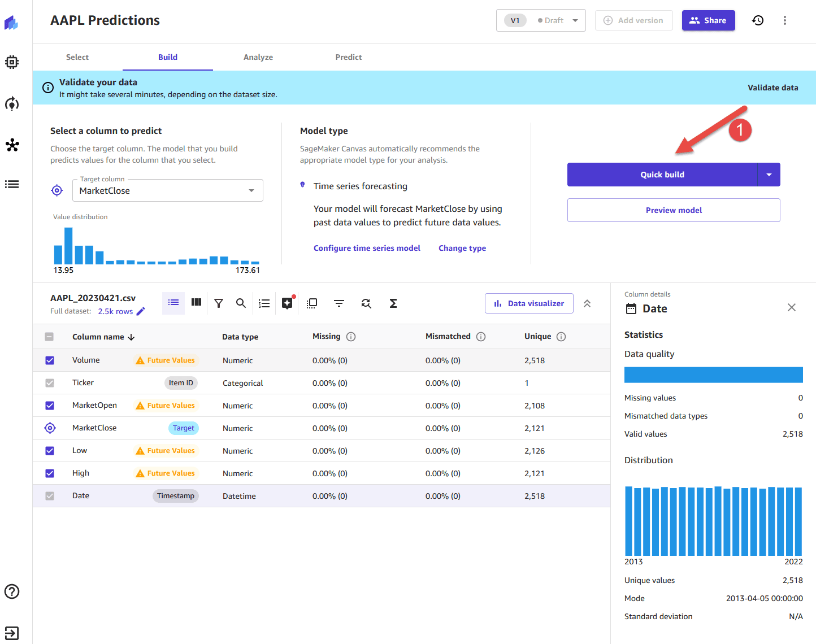This screenshot has height=644, width=816.
Task: Open the filter funnel tool
Action: [219, 303]
